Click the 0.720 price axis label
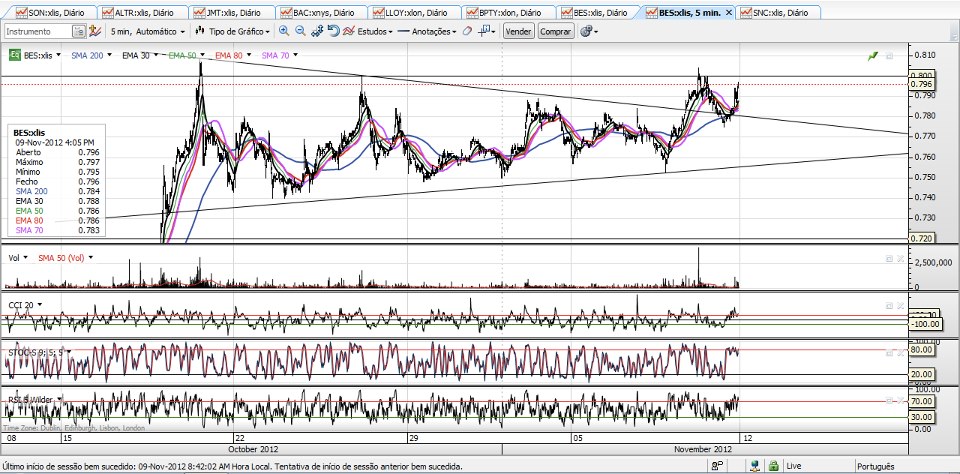Viewport: 960px width, 474px height. click(x=921, y=238)
